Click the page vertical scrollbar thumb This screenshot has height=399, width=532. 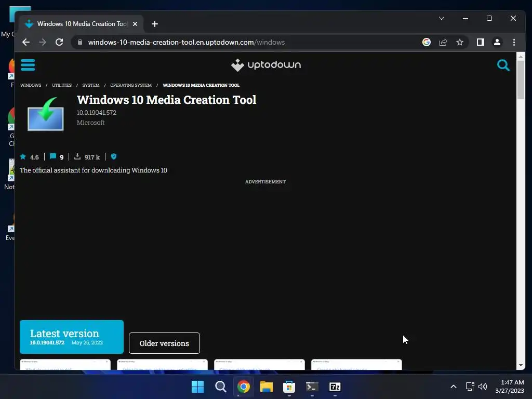pos(521,79)
